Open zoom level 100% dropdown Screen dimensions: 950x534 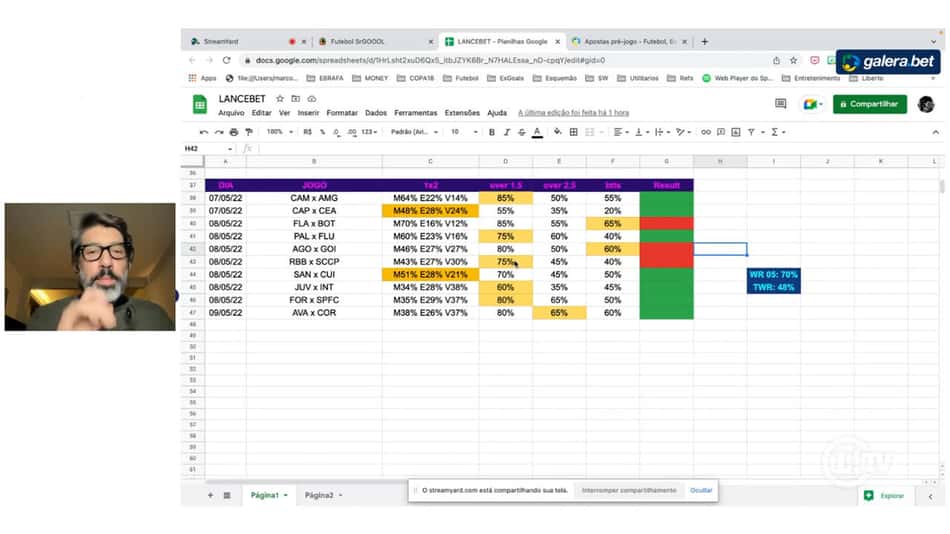pos(280,132)
